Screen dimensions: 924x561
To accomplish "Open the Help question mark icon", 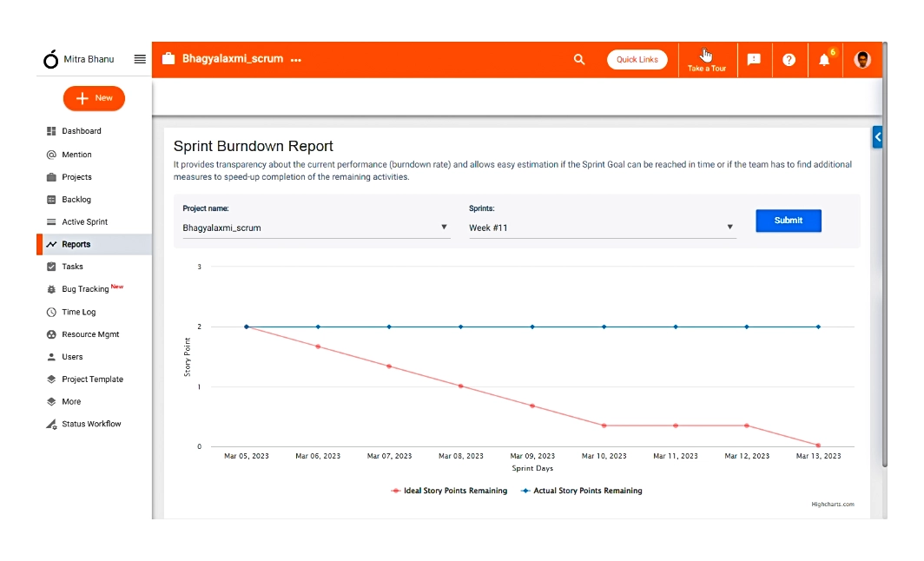I will (789, 59).
